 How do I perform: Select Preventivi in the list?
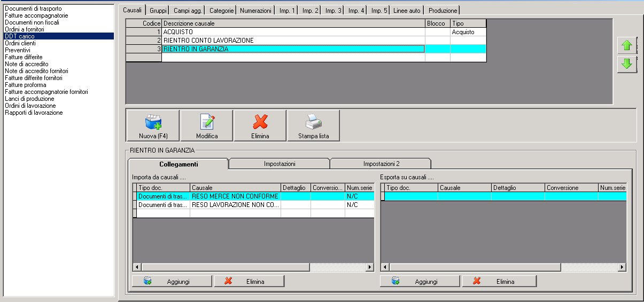[59, 50]
